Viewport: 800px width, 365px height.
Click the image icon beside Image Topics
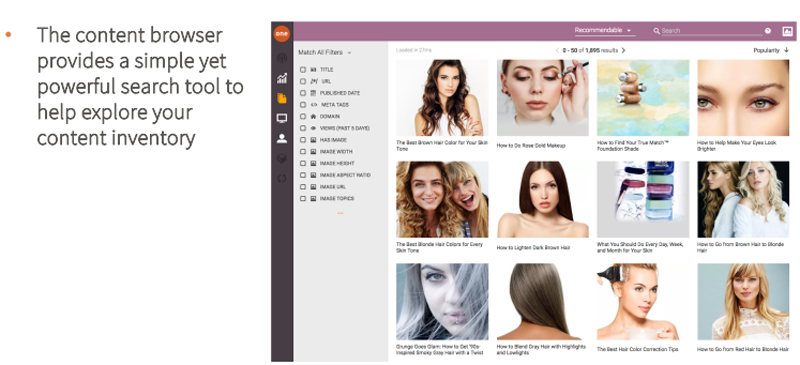313,199
